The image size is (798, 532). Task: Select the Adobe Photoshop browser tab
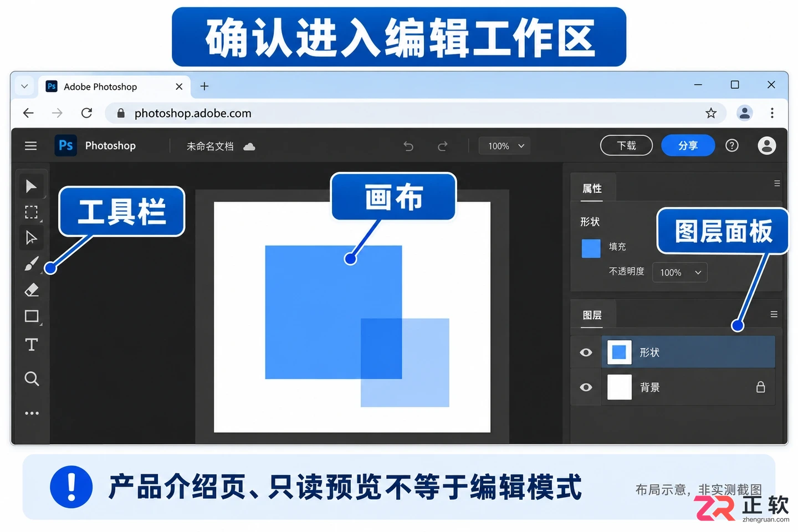coord(114,87)
